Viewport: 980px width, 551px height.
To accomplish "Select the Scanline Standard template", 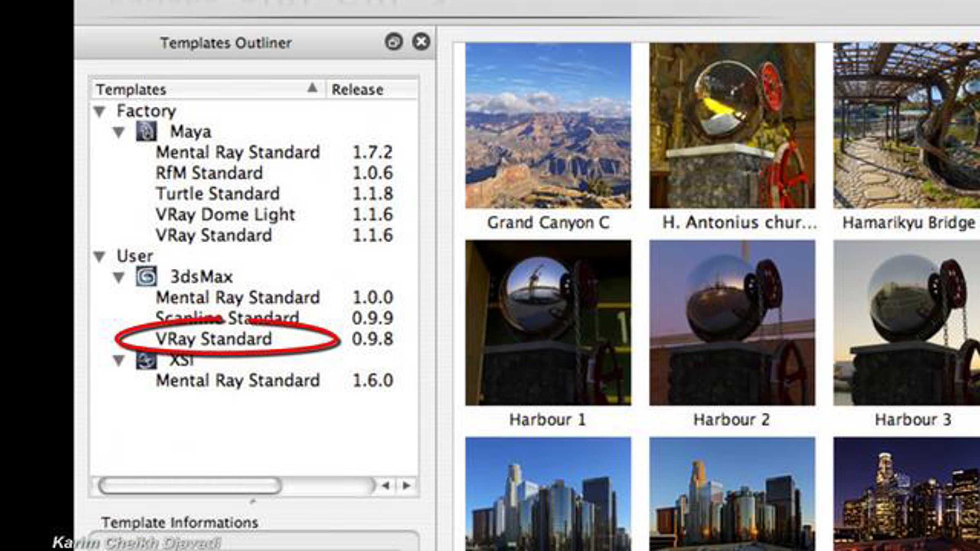I will pos(227,318).
